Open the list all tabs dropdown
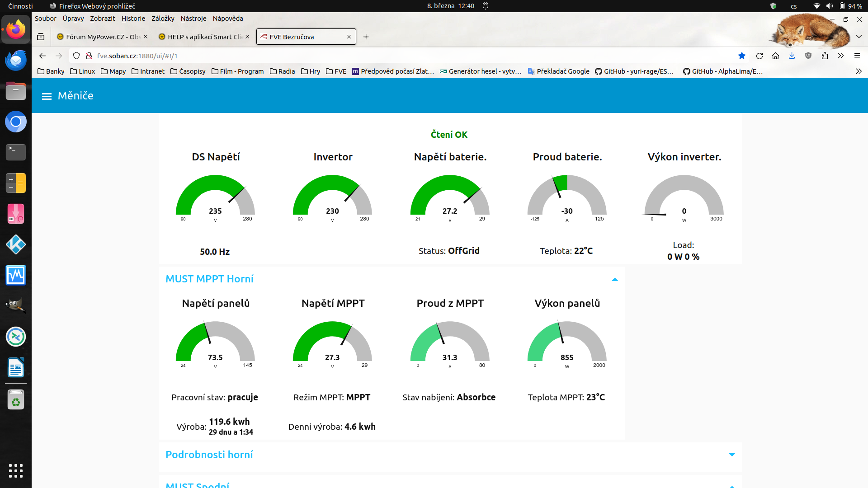 (859, 37)
